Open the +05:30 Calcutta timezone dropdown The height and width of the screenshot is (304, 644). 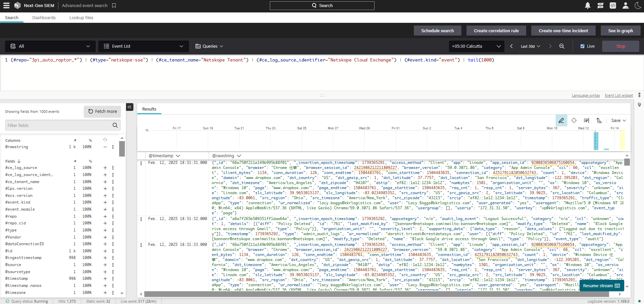(477, 46)
